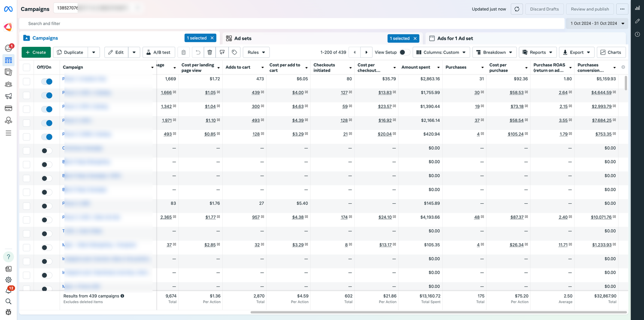This screenshot has width=644, height=320.
Task: Open Ads reporting pages icon in sidebar
Action: click(x=8, y=72)
